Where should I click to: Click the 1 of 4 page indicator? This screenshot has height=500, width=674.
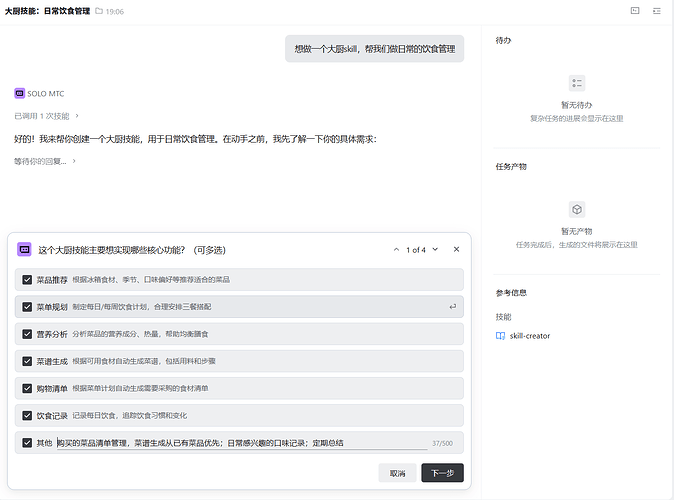[x=416, y=250]
